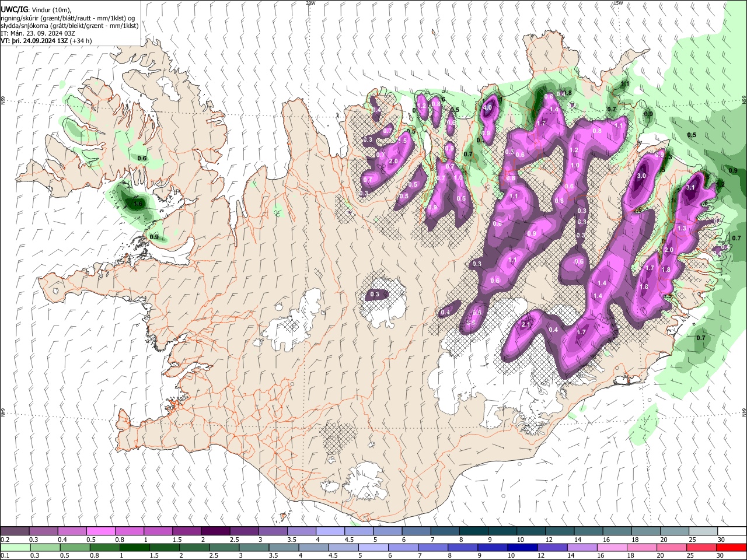Select the first upper legend swatch after 0.2
Image resolution: width=747 pixels, height=560 pixels.
(x=15, y=531)
